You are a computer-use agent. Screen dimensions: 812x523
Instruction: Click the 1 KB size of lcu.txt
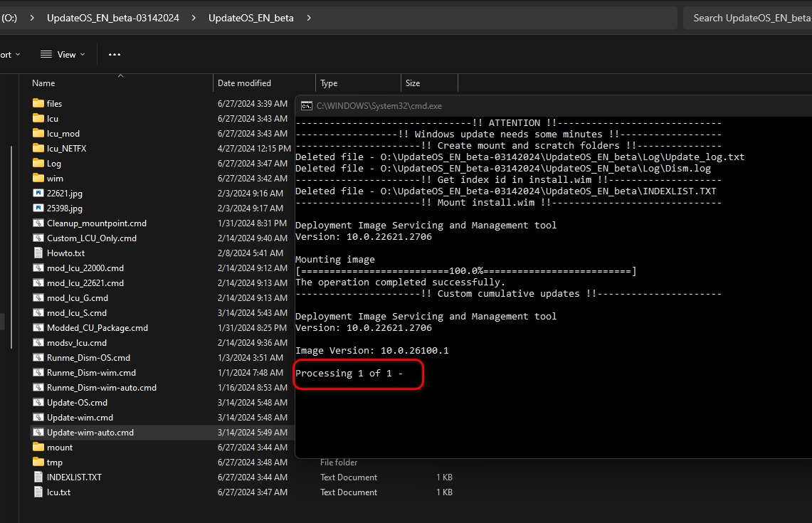click(x=444, y=492)
